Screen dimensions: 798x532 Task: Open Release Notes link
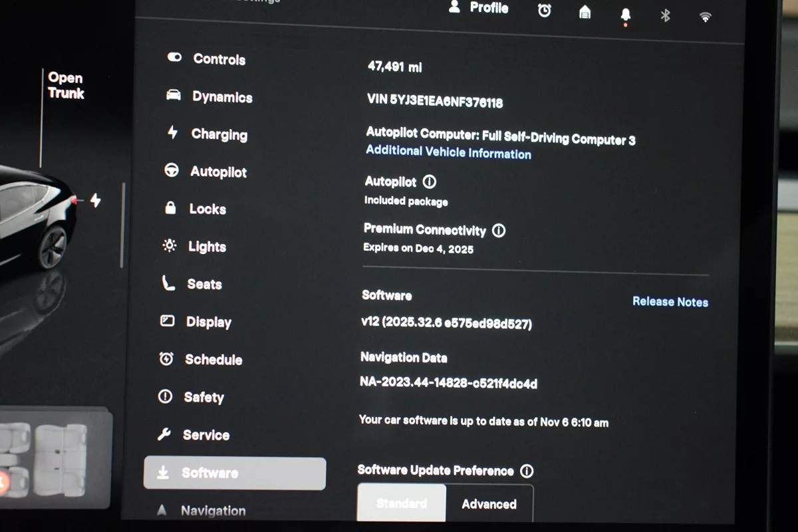pos(670,302)
